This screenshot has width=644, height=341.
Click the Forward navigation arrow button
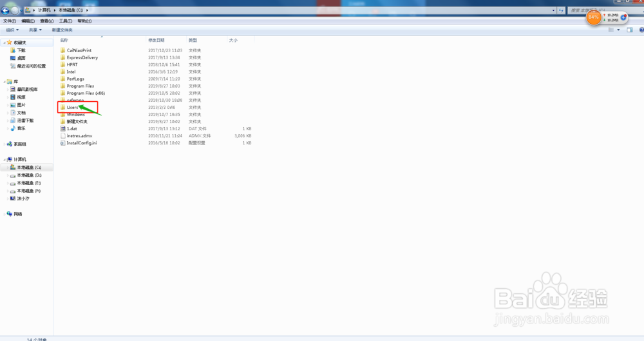pos(15,10)
